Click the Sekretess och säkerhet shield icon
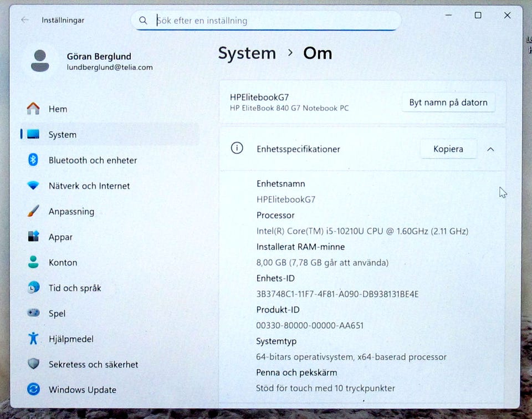Viewport: 532px width, 419px height. coord(33,364)
